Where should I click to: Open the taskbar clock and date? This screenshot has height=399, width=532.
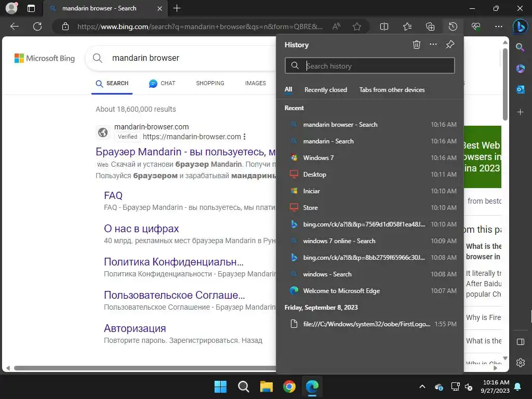coord(495,387)
